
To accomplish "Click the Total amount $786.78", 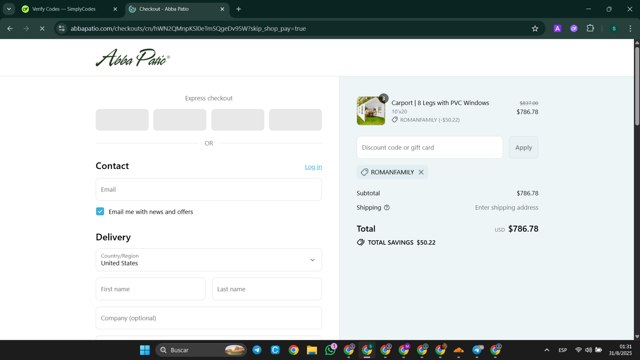I will pyautogui.click(x=523, y=229).
